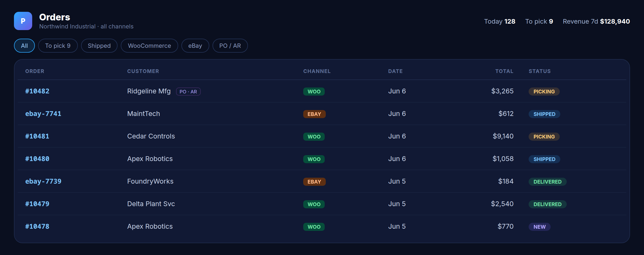Screen dimensions: 644x255
Task: Click the MaintTech customer name
Action: pos(144,114)
